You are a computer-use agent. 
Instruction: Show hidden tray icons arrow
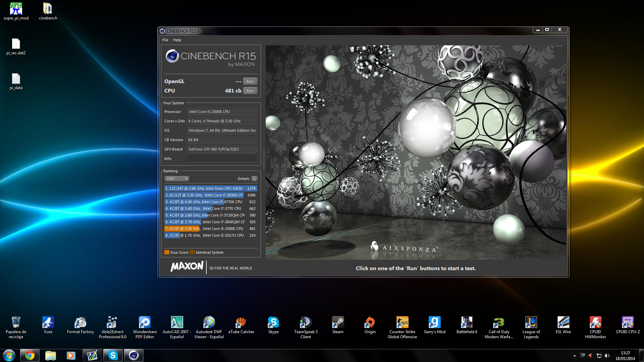tap(575, 356)
